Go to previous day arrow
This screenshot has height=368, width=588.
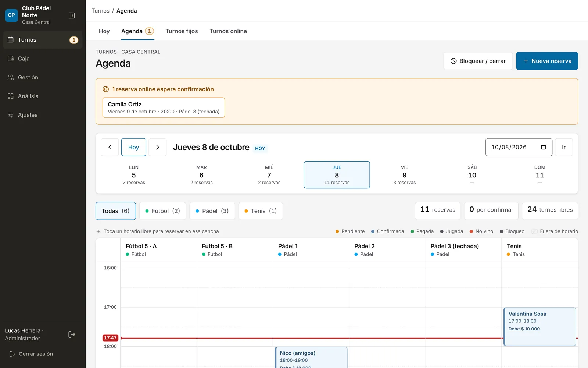click(x=110, y=147)
